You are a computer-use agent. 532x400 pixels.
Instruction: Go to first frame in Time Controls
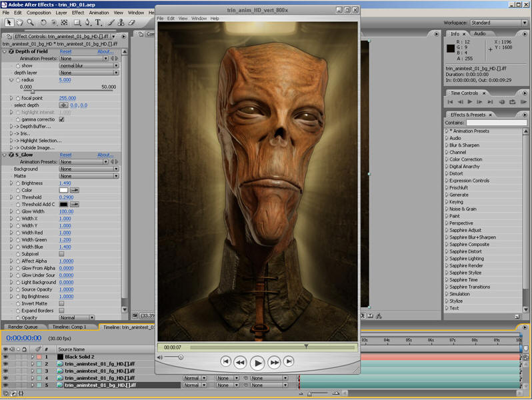click(x=450, y=102)
